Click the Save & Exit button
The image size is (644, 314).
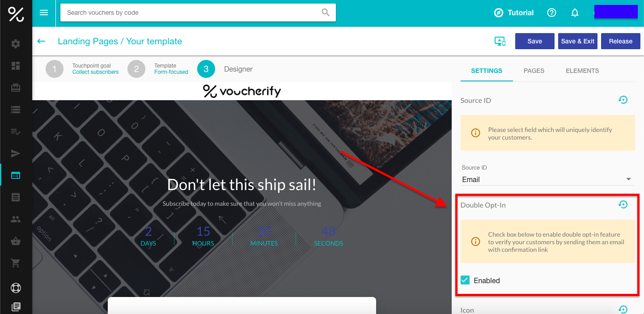[578, 41]
